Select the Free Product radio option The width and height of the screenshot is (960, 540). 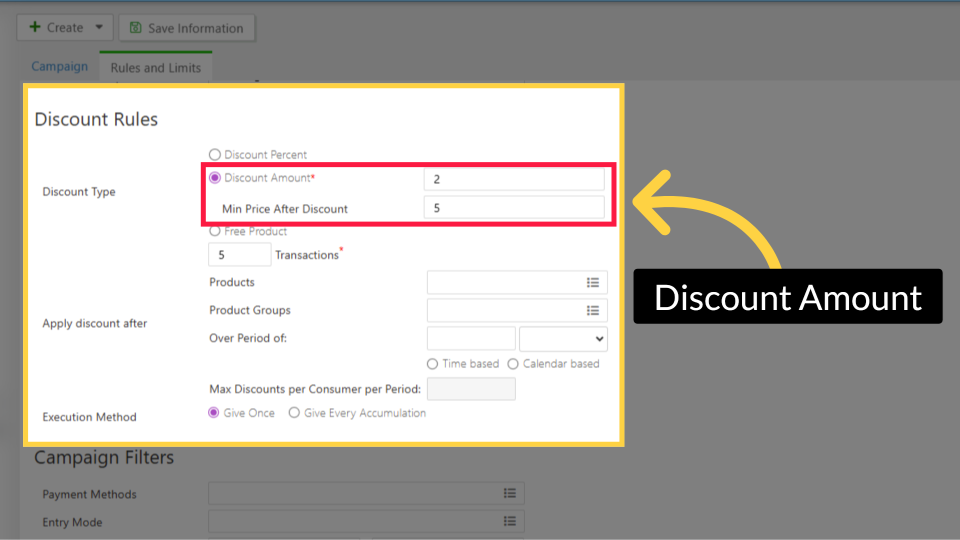pos(214,231)
